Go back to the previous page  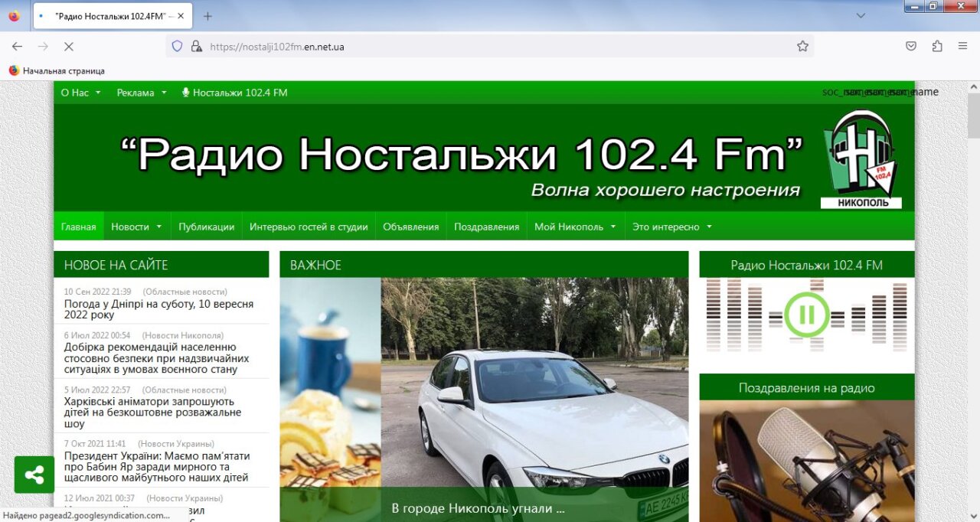pyautogui.click(x=17, y=47)
